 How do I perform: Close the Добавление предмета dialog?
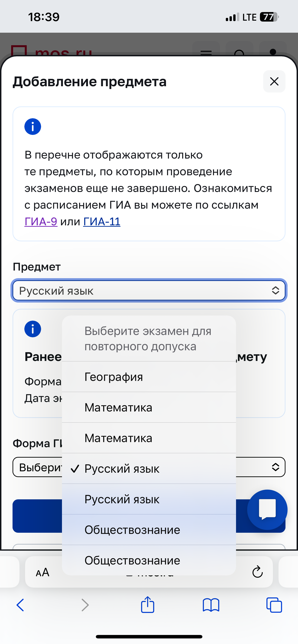coord(274,82)
